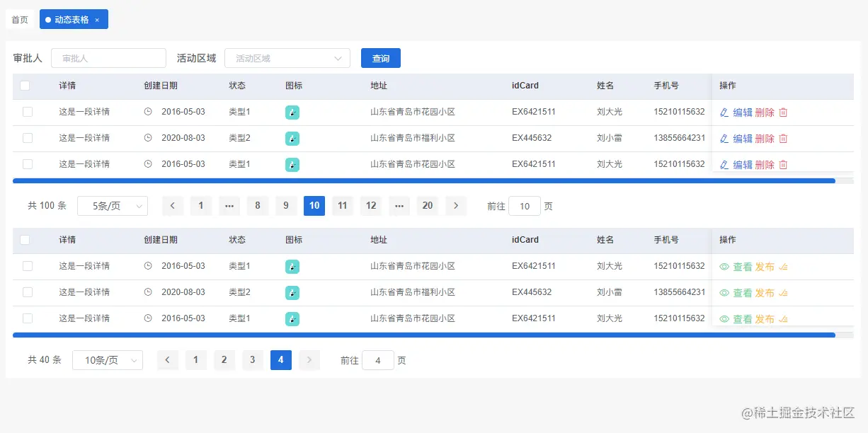Click eye icon in third row of 查看/发布 table
This screenshot has width=868, height=433.
[724, 319]
